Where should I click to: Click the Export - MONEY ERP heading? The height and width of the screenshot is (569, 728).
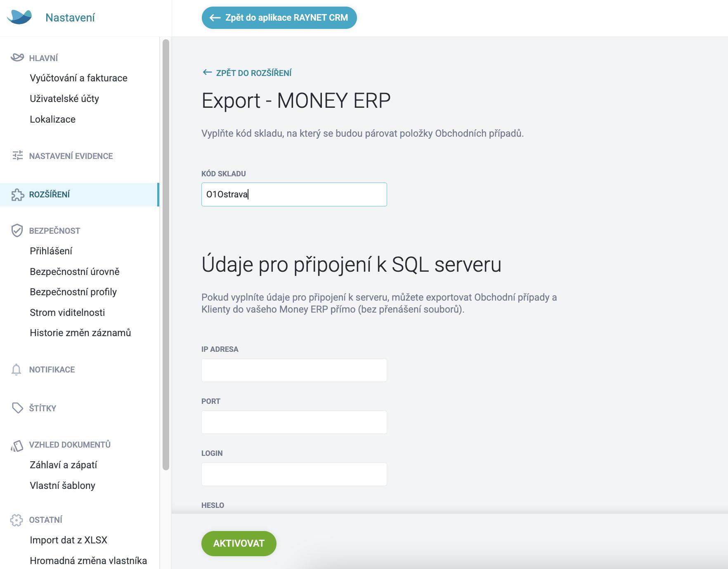coord(296,101)
